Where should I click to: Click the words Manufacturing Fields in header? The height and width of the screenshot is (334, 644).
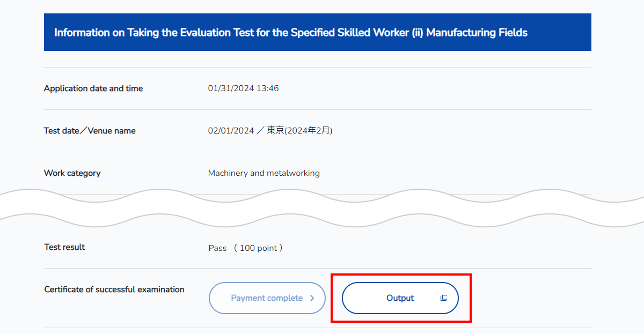[477, 33]
